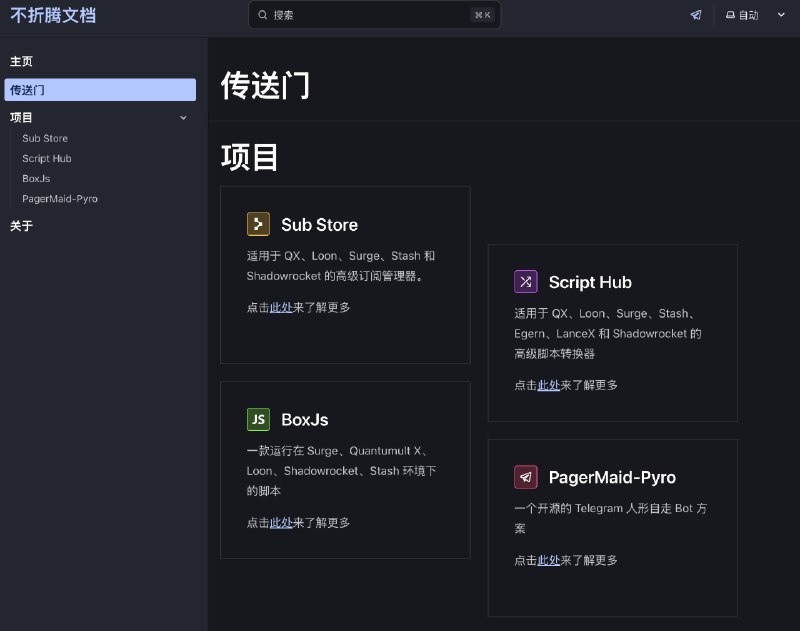Focus the 搜索 search field
The image size is (800, 631).
pyautogui.click(x=374, y=15)
